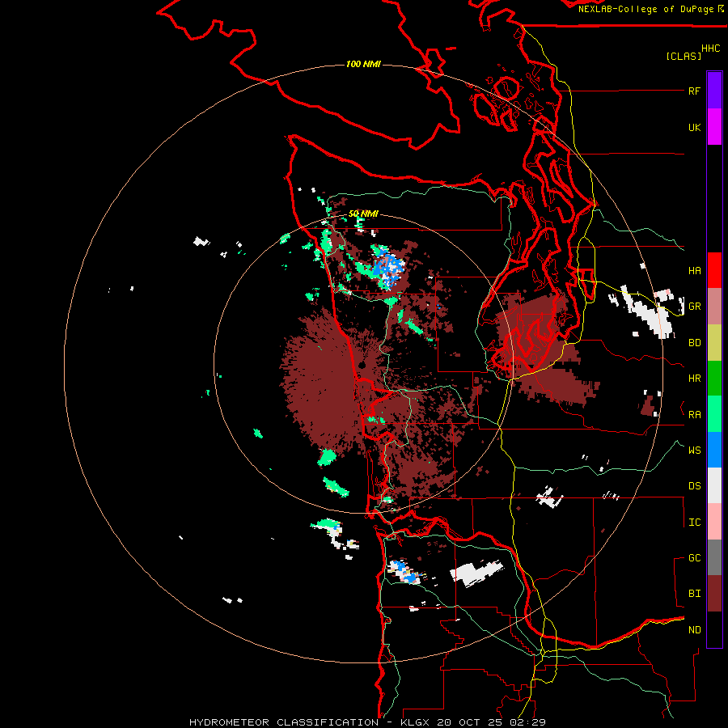
Task: Click the RF purple legend swatch
Action: pos(714,91)
